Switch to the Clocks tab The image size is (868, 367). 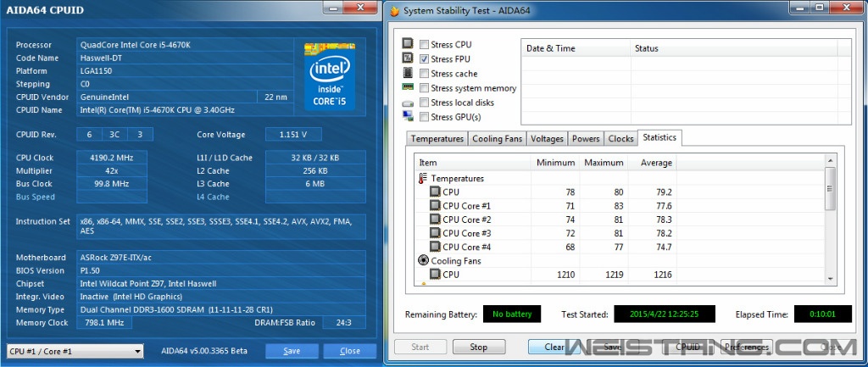(x=620, y=139)
